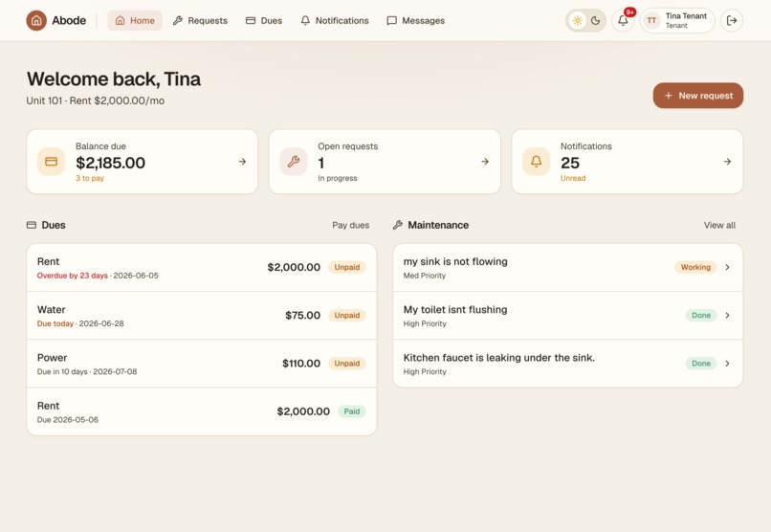Click View all maintenance link
The image size is (771, 532).
(x=719, y=225)
